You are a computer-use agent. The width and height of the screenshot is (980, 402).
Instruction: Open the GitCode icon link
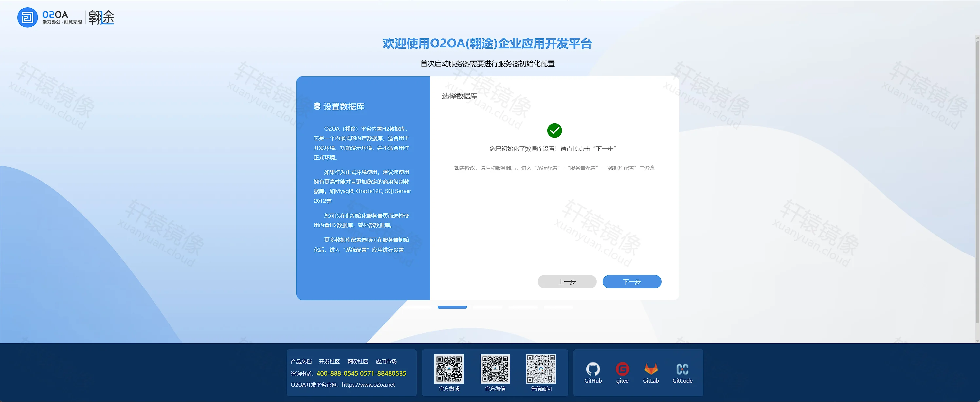[x=682, y=369]
